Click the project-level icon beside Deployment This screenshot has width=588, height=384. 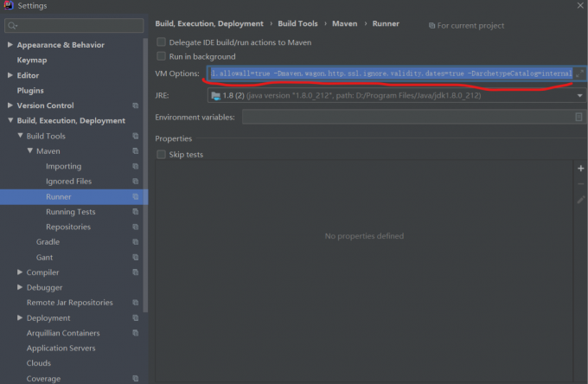(x=136, y=317)
